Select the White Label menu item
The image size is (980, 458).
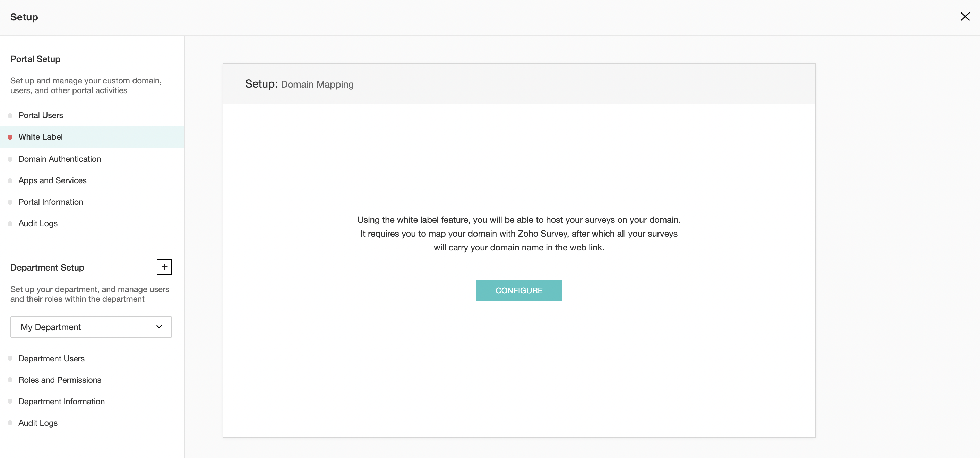pos(41,137)
